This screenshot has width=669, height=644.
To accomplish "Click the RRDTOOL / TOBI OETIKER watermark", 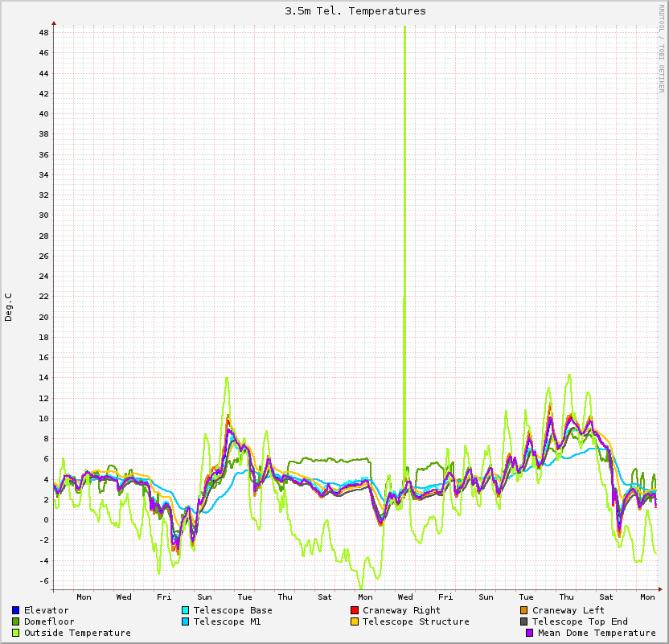I will [x=661, y=47].
